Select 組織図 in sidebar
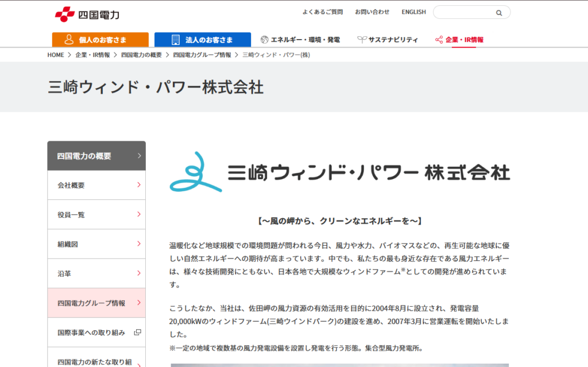The image size is (588, 367). (96, 244)
